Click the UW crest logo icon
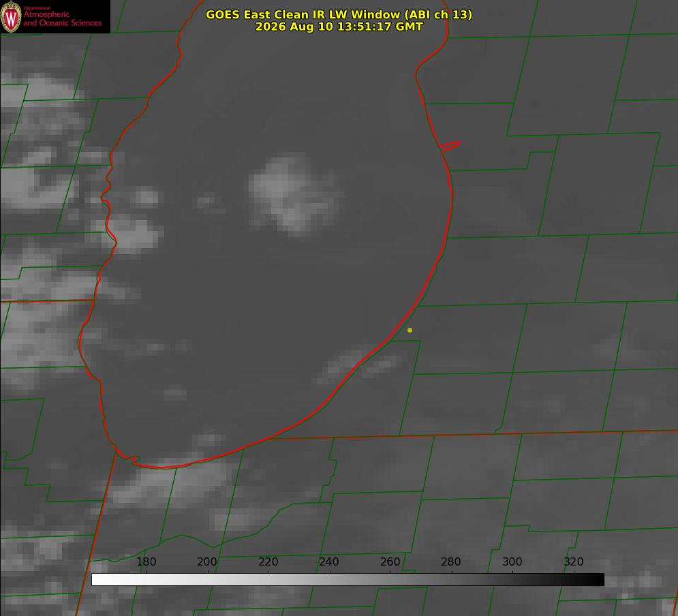Image resolution: width=678 pixels, height=616 pixels. click(11, 16)
